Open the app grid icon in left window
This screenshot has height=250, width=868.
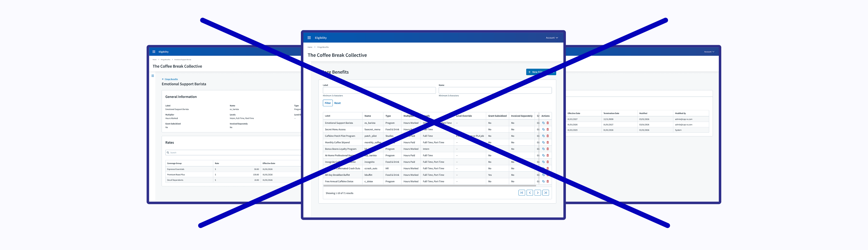154,52
